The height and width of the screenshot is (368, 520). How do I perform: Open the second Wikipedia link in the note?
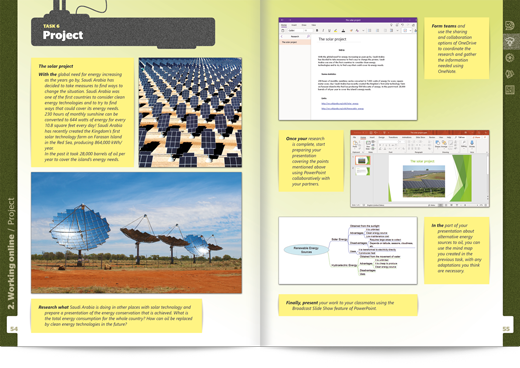click(342, 108)
